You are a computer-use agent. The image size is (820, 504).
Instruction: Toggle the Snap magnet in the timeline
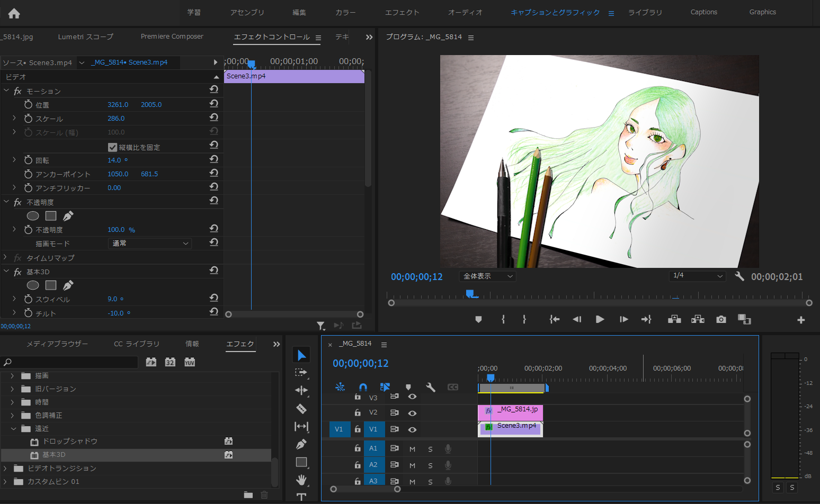(363, 387)
